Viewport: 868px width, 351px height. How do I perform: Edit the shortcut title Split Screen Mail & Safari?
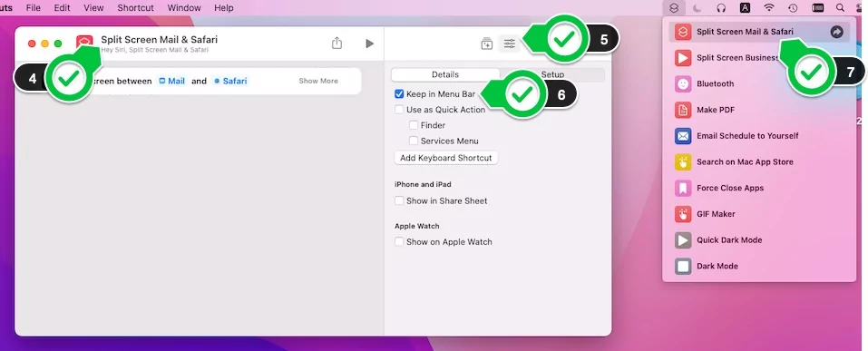[x=160, y=39]
